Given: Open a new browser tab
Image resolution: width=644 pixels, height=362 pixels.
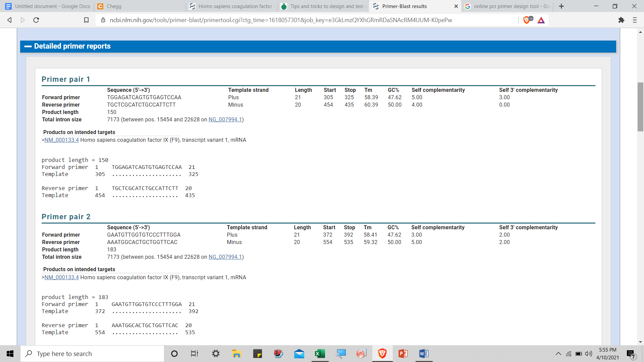Looking at the screenshot, I should (561, 6).
